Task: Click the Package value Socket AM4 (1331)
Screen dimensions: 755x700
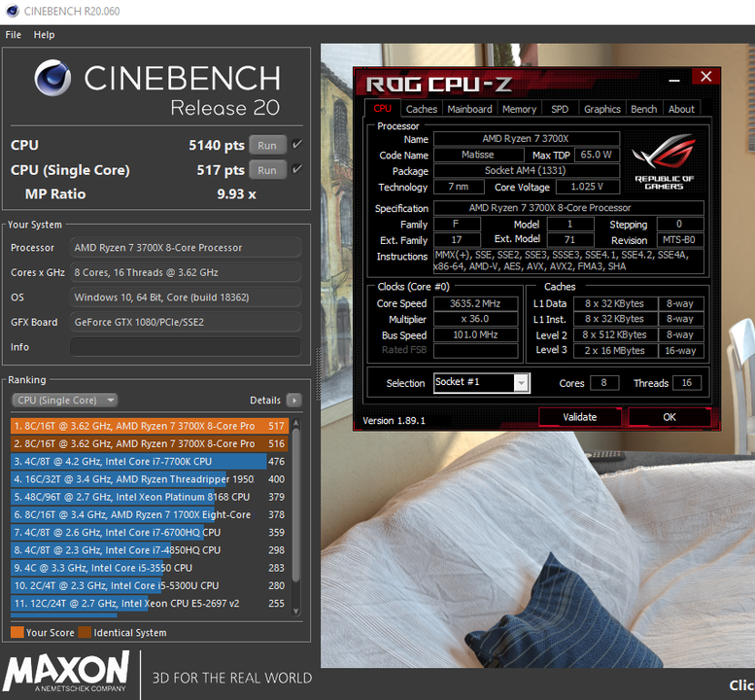Action: coord(527,170)
